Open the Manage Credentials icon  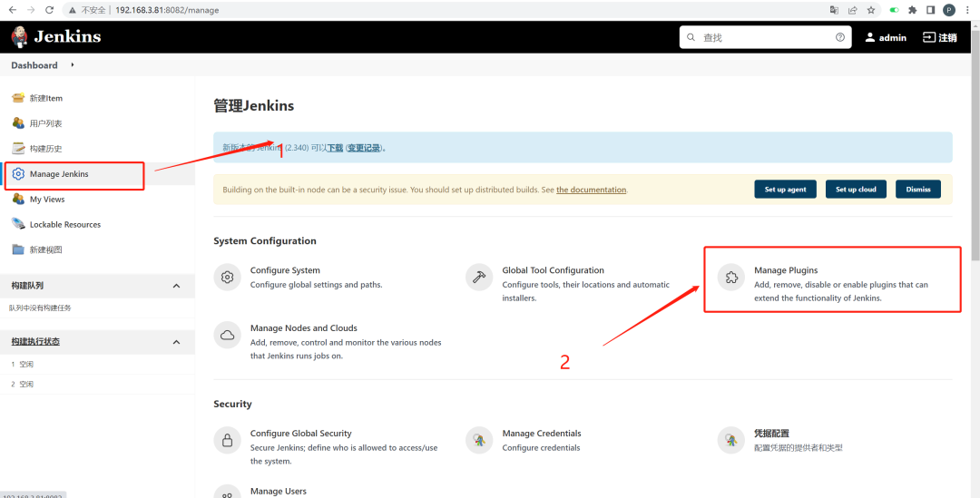point(479,440)
